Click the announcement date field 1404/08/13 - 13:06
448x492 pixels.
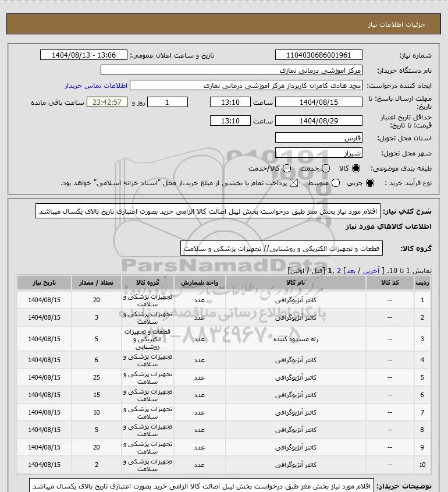[84, 55]
